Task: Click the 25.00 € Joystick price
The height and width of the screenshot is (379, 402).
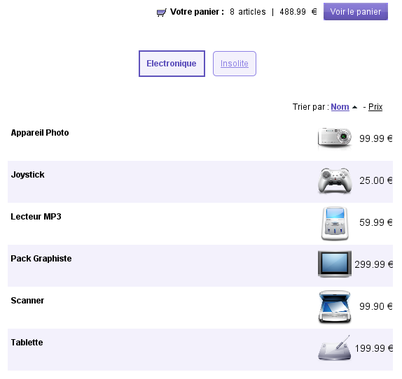Action: tap(376, 180)
